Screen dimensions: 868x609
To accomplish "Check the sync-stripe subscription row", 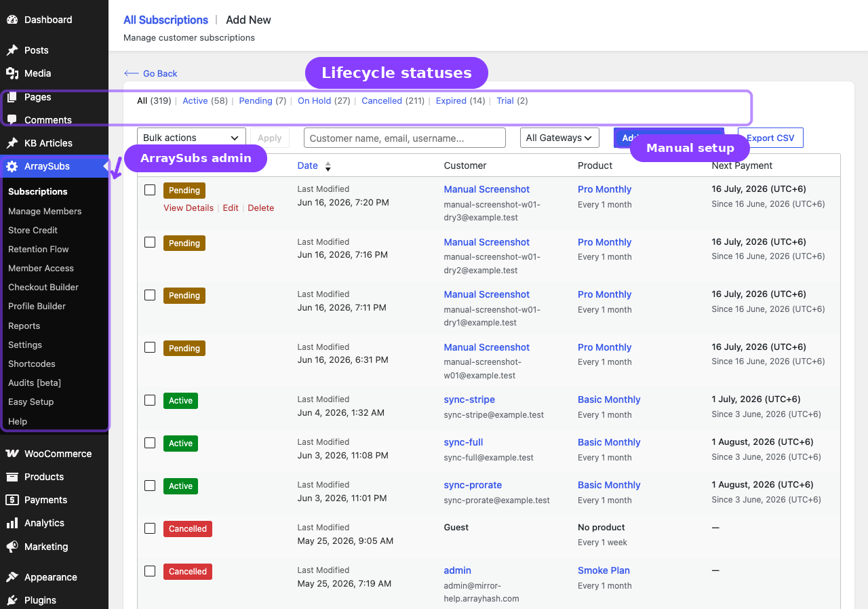I will click(150, 400).
